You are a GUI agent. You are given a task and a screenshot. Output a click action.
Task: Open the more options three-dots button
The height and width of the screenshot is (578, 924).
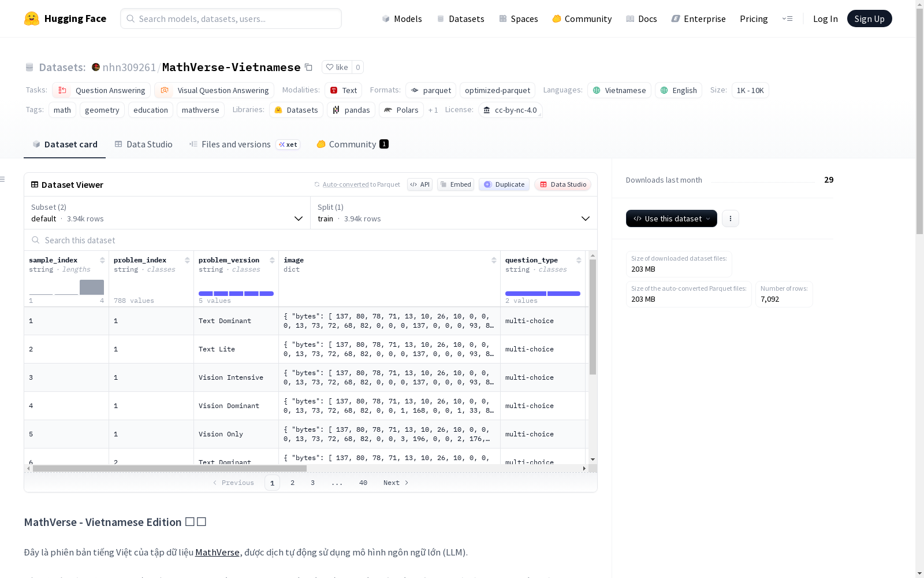tap(731, 218)
